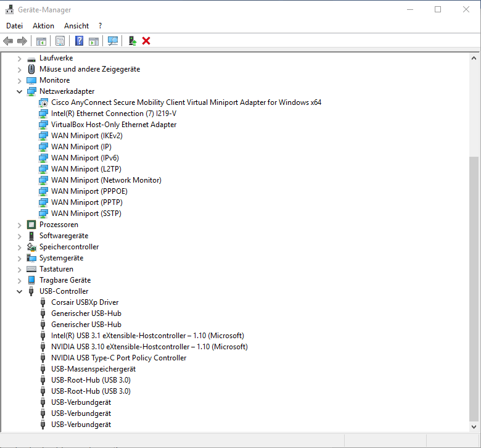The width and height of the screenshot is (481, 448).
Task: Click the mouse icon beside Mäuse und andere Zeigegeräte
Action: click(31, 69)
